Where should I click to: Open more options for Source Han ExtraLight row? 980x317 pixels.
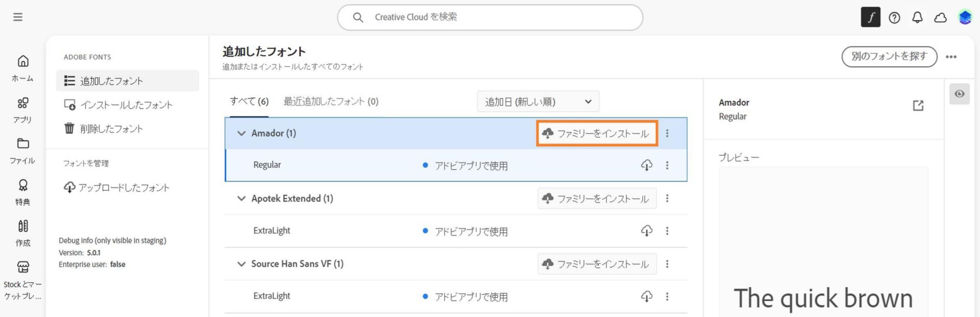pyautogui.click(x=667, y=296)
